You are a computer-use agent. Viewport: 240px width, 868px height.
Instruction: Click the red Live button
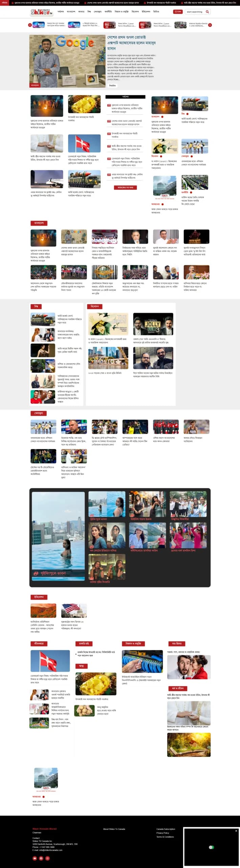click(x=178, y=12)
